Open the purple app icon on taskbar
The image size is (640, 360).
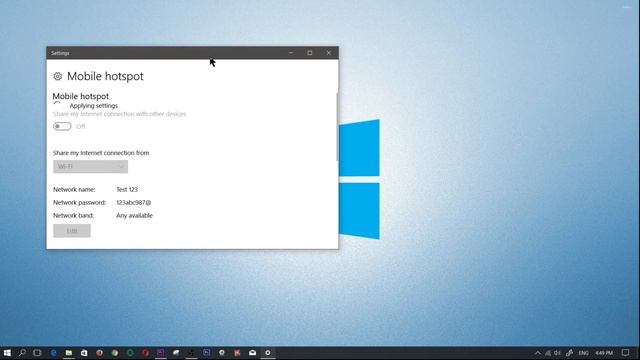pyautogui.click(x=160, y=353)
